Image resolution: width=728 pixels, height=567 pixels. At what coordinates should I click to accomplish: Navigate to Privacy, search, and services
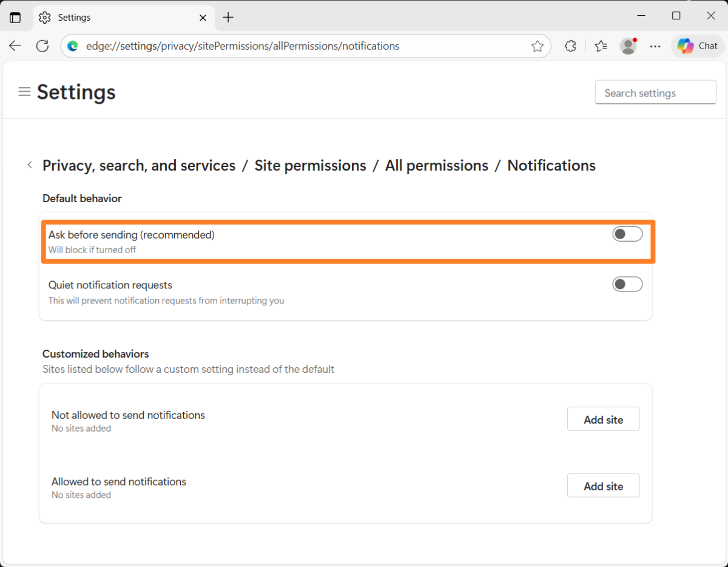pos(138,165)
